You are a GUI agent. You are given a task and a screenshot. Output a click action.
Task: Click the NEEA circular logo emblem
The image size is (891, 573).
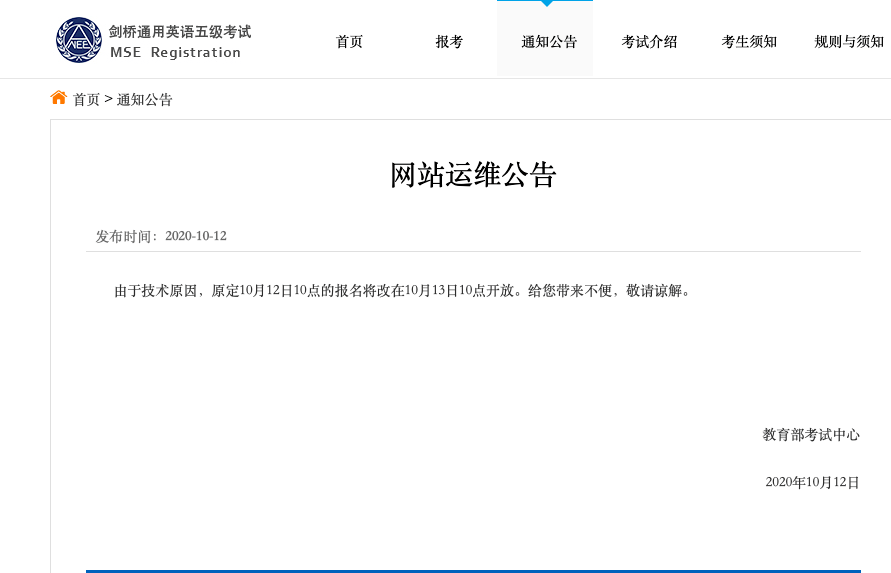(x=78, y=40)
